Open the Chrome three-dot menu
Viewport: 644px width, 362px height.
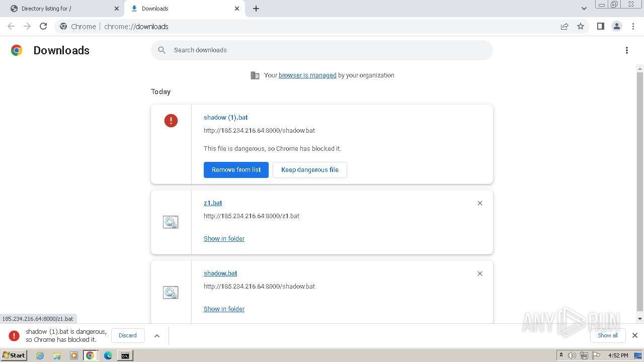point(633,26)
